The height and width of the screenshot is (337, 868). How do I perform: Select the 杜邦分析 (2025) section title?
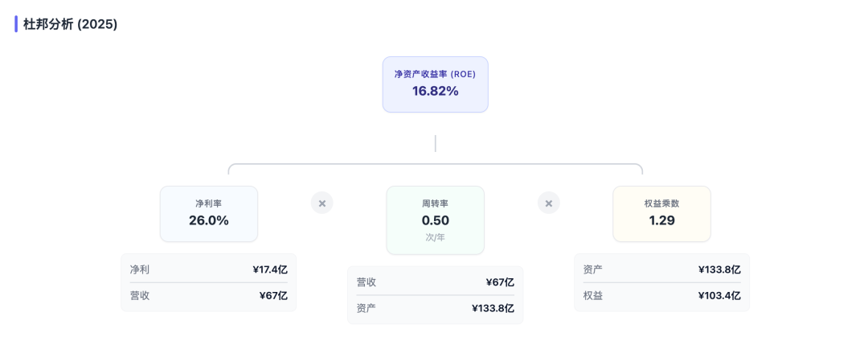click(70, 24)
